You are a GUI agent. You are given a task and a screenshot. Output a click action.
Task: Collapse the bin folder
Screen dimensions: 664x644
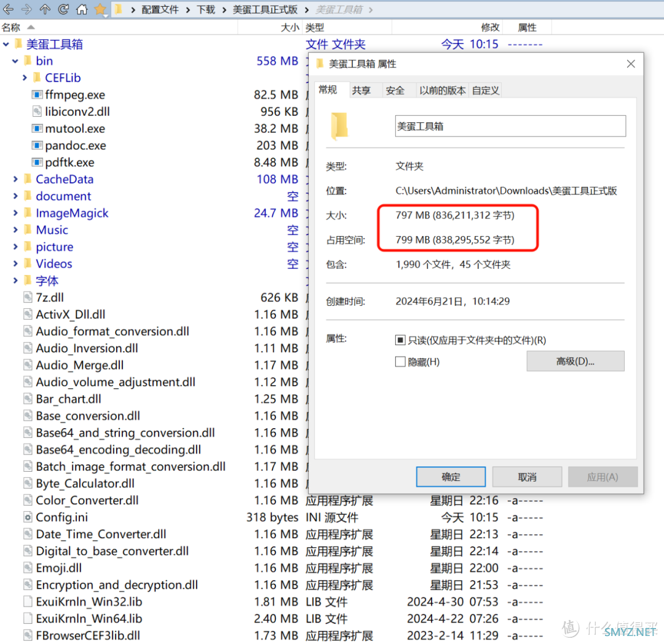point(15,61)
